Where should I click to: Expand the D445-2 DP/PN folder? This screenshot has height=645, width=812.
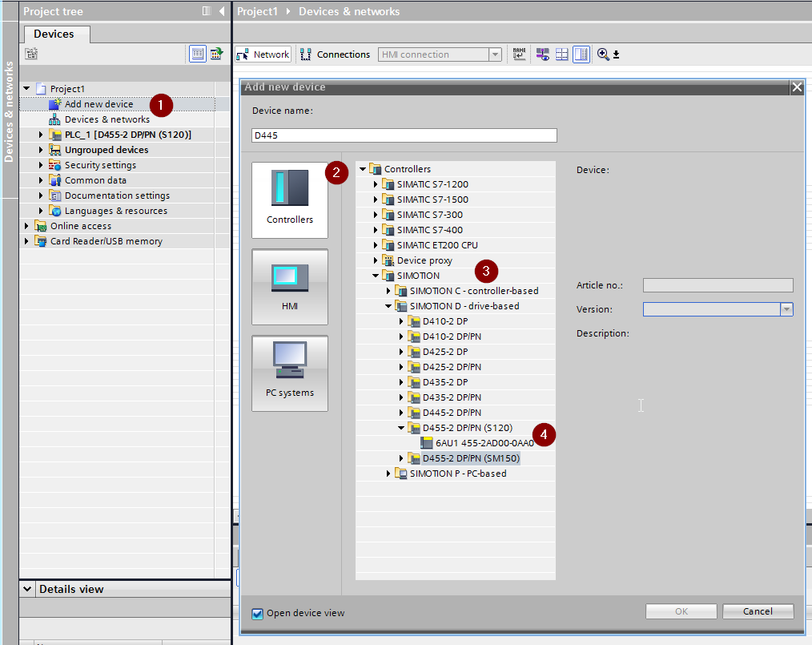(401, 413)
